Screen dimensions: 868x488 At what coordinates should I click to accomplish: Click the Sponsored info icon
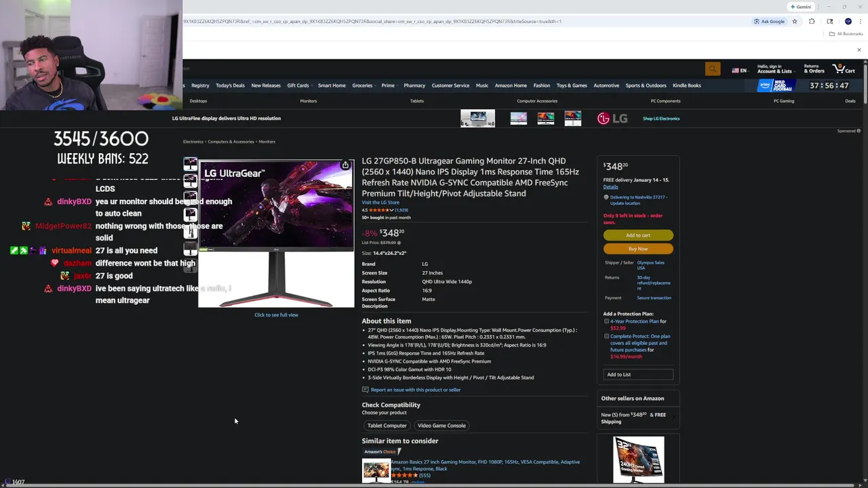click(859, 131)
